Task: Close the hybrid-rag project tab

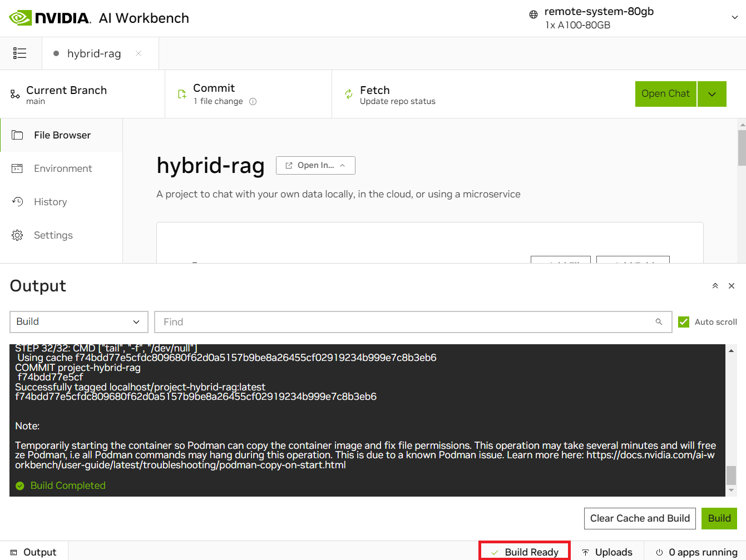Action: (x=139, y=53)
